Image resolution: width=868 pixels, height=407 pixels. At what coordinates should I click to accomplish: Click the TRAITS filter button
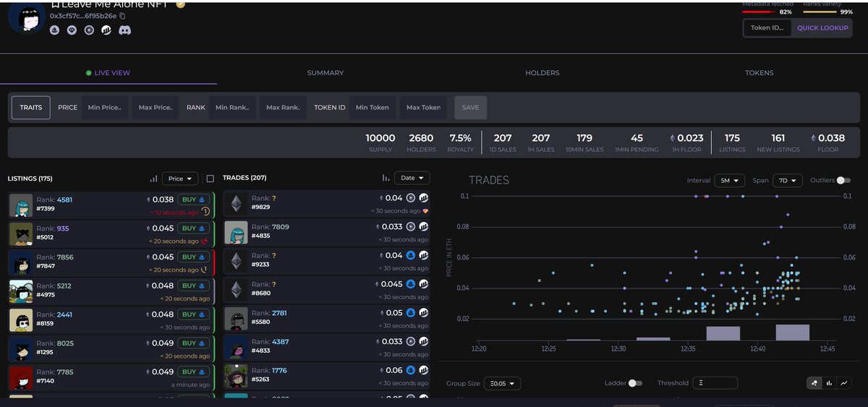click(x=31, y=108)
